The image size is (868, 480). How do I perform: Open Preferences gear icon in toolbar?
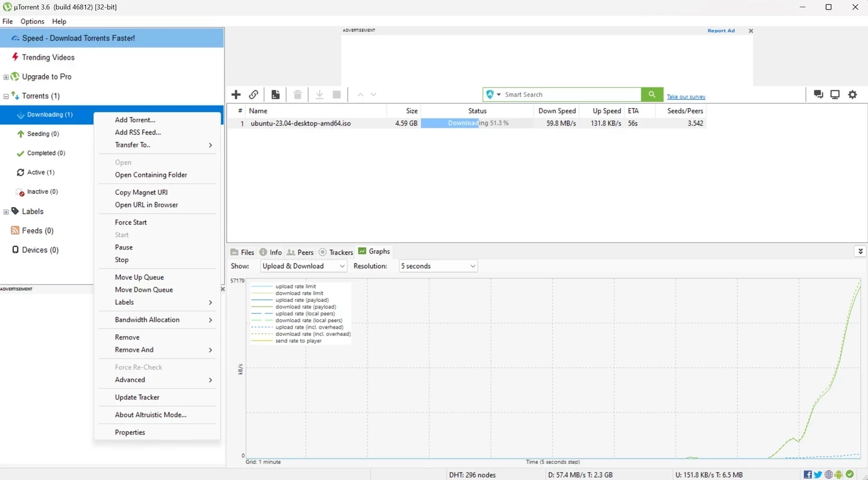coord(852,95)
